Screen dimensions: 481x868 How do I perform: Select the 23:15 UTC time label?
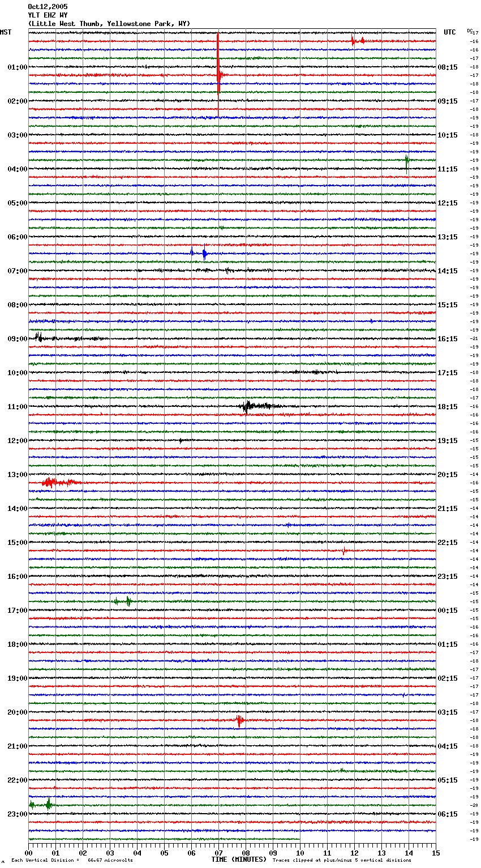(448, 577)
